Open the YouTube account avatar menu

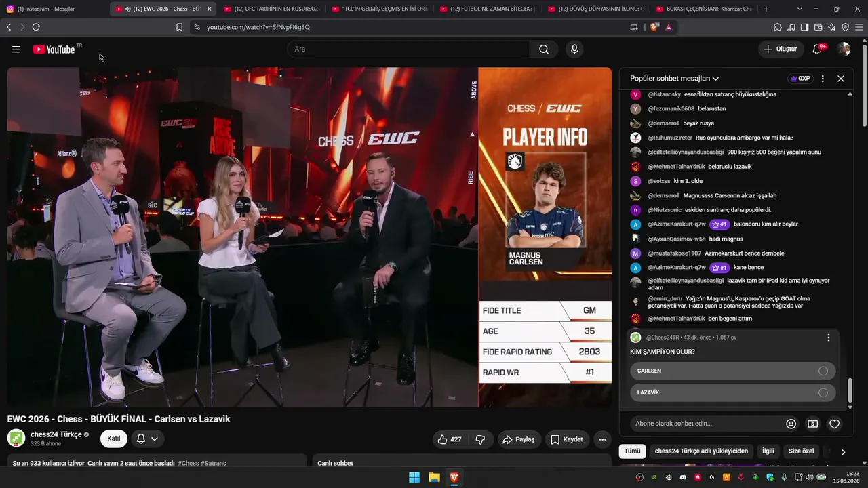[x=844, y=49]
